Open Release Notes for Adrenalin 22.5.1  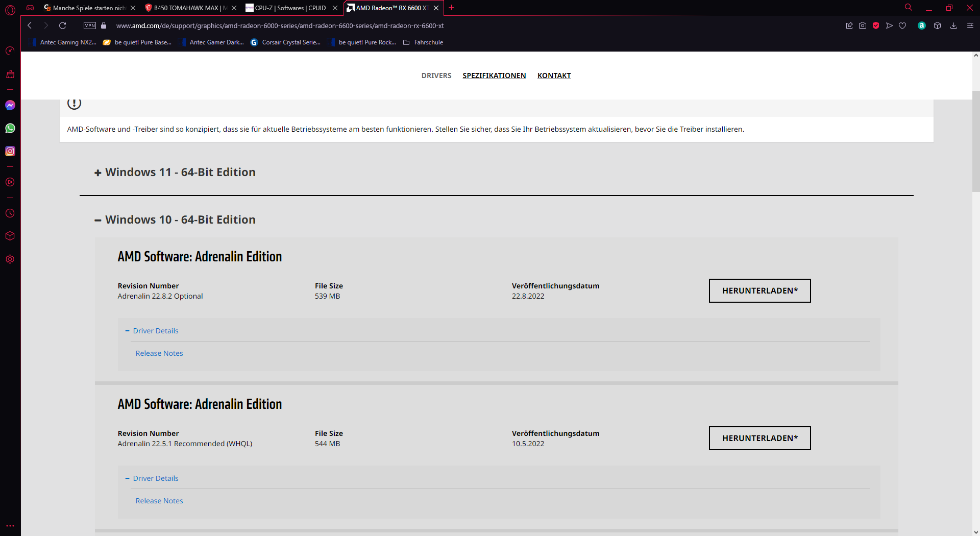pyautogui.click(x=159, y=501)
